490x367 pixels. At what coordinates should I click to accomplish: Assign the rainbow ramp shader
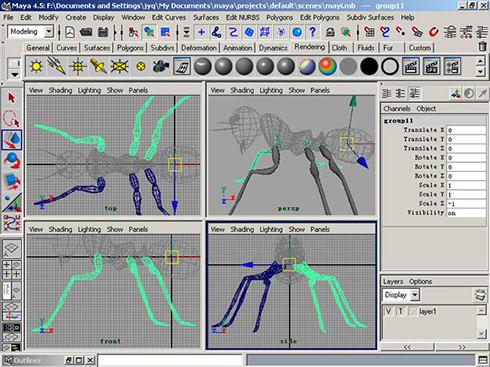point(328,66)
